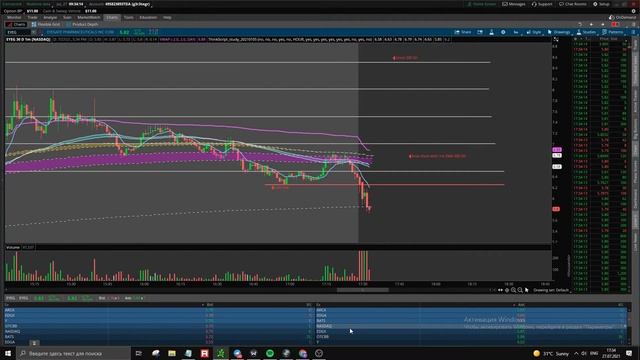Toggle OnDemand mode

pos(622,18)
